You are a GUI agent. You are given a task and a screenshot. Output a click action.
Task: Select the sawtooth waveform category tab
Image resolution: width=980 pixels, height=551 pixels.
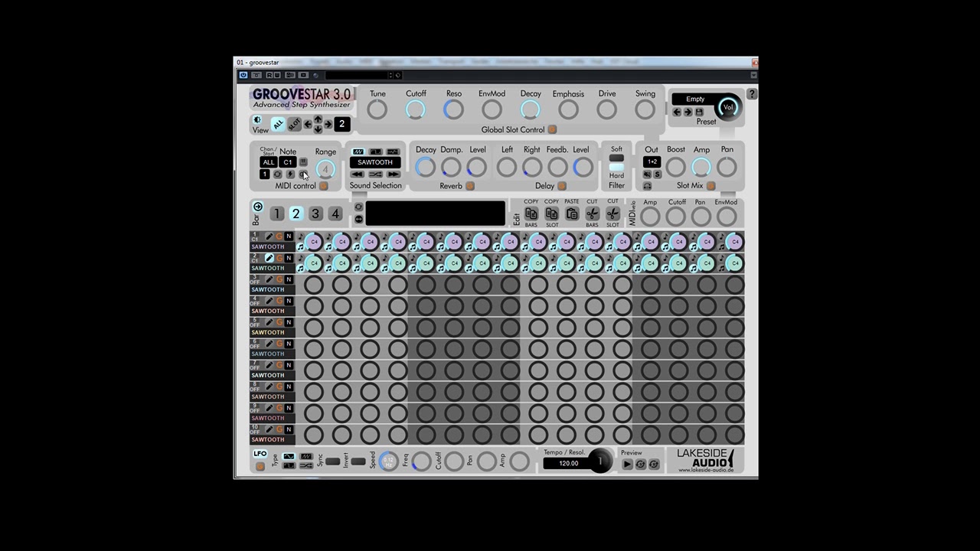pyautogui.click(x=358, y=152)
